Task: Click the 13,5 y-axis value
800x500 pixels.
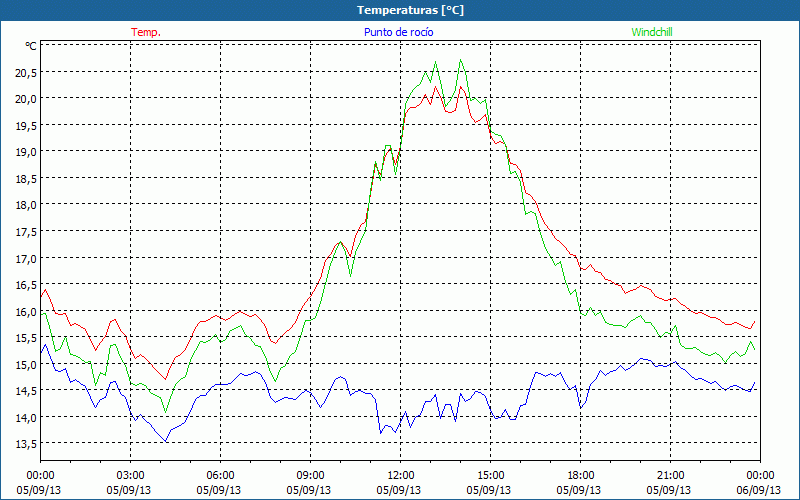Action: [26, 444]
